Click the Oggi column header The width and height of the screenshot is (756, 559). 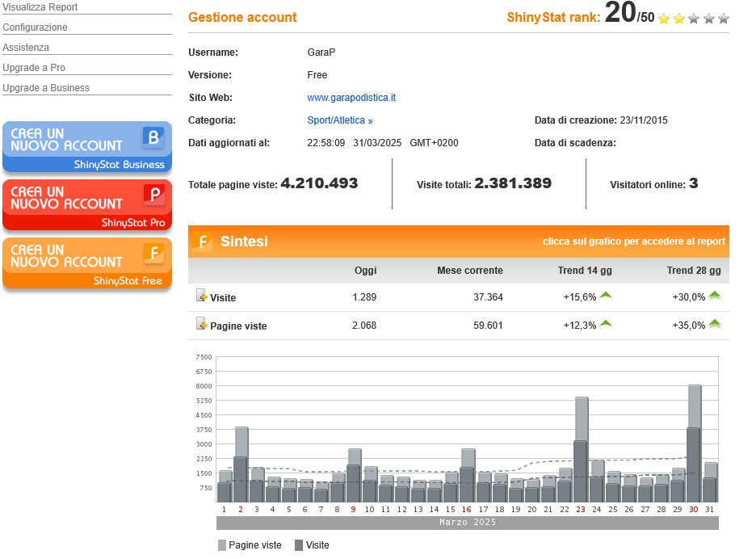(365, 271)
